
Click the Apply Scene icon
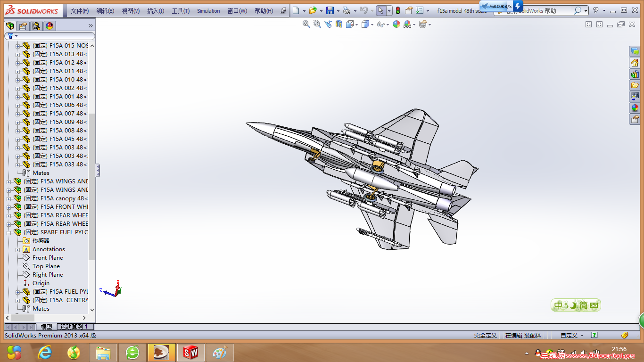(x=407, y=24)
